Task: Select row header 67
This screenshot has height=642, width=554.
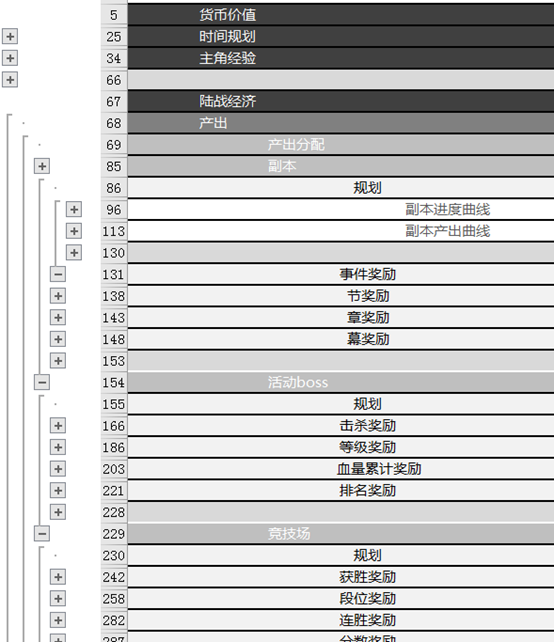Action: 114,101
